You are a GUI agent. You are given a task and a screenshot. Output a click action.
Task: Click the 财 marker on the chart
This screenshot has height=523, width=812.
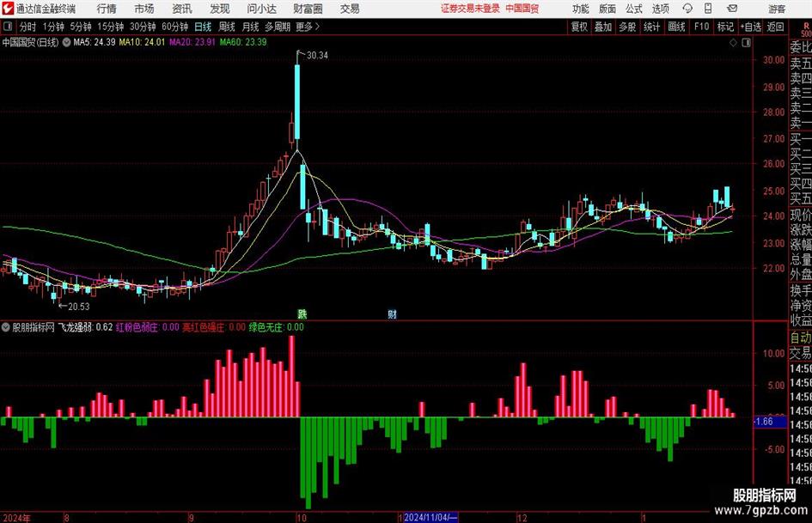click(392, 313)
